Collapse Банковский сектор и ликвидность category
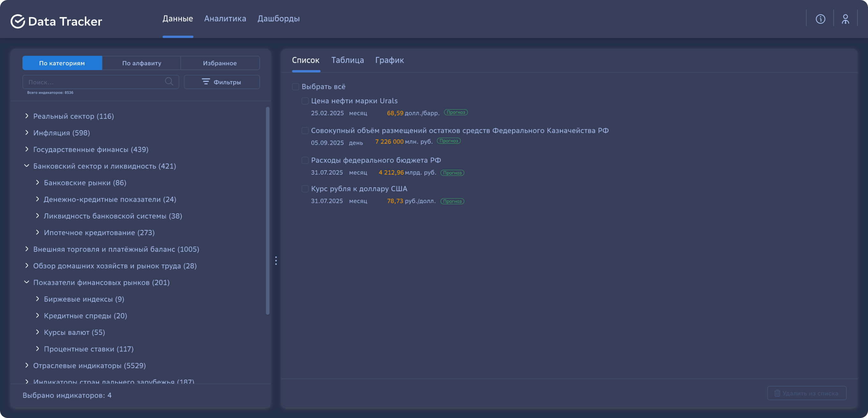This screenshot has width=868, height=418. [x=27, y=166]
